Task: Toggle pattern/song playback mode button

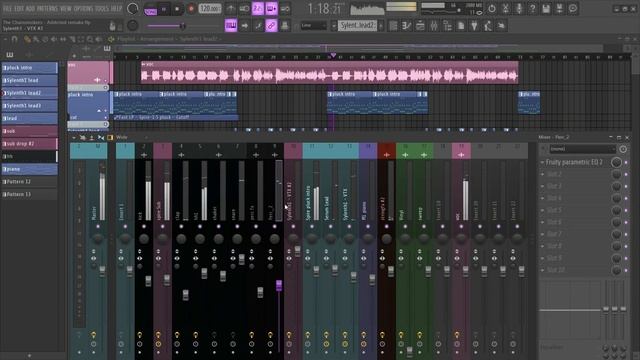Action: coord(151,9)
